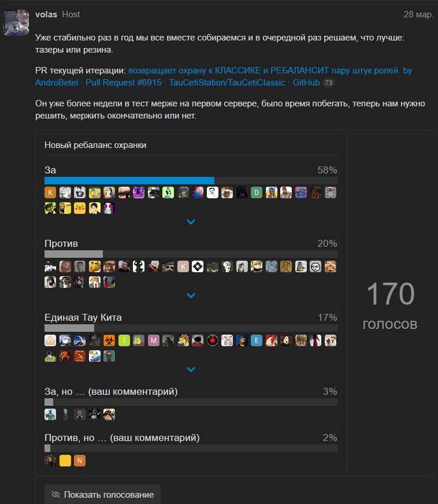Click green I avatar in Единая Тау Кита
This screenshot has height=504, width=438.
click(124, 340)
